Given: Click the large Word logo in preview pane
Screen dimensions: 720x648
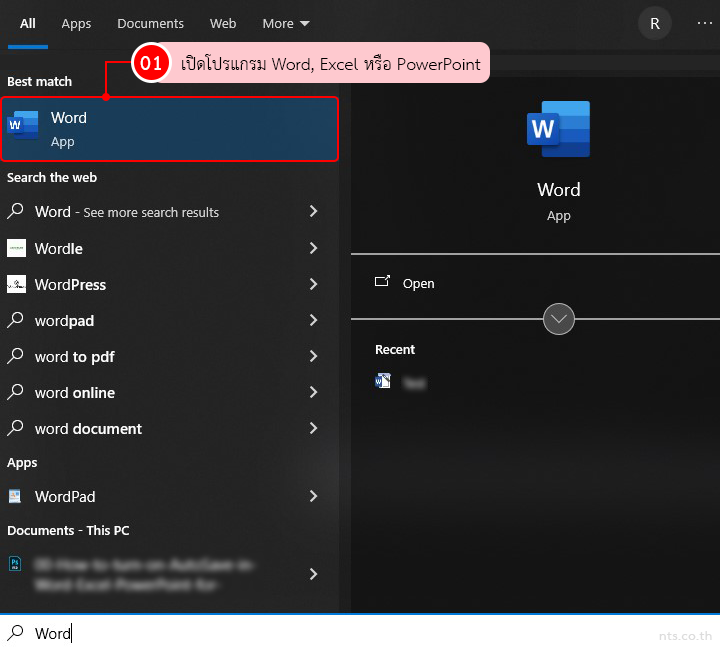Looking at the screenshot, I should click(x=558, y=129).
